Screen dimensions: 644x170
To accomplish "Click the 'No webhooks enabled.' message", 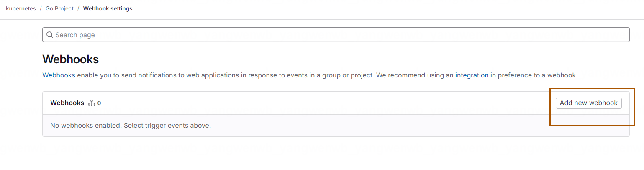I will 86,126.
